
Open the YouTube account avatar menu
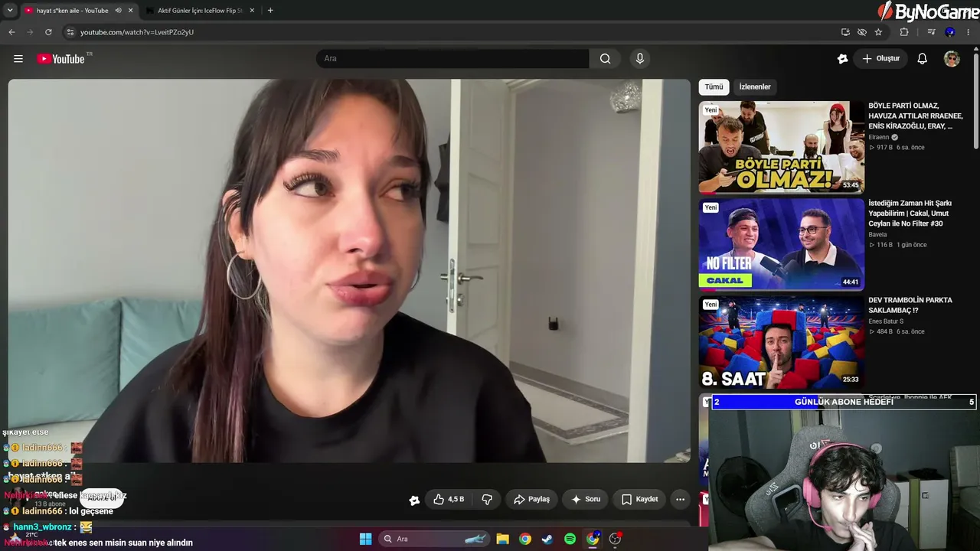pos(952,59)
